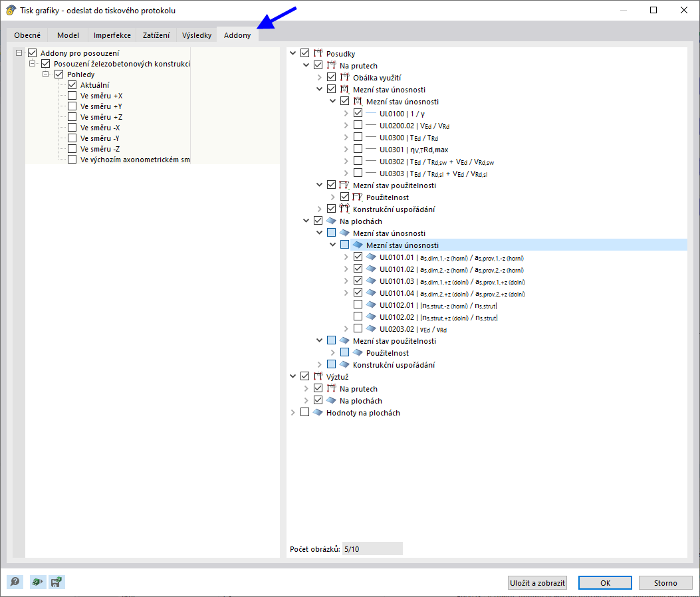Click the green arrow icon in bottom toolbar
The width and height of the screenshot is (700, 597).
[x=37, y=582]
